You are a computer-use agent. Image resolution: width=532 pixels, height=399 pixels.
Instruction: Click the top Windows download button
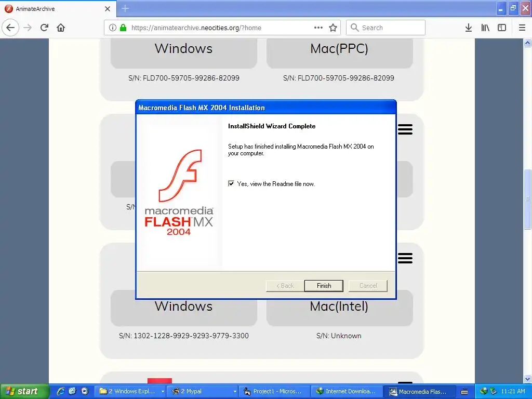click(x=183, y=52)
